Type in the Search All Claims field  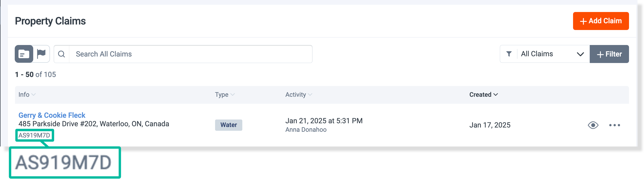pyautogui.click(x=190, y=54)
